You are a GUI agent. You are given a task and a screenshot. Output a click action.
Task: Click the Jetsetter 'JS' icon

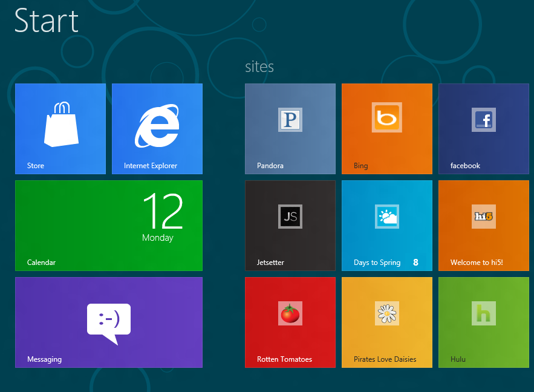click(x=290, y=217)
